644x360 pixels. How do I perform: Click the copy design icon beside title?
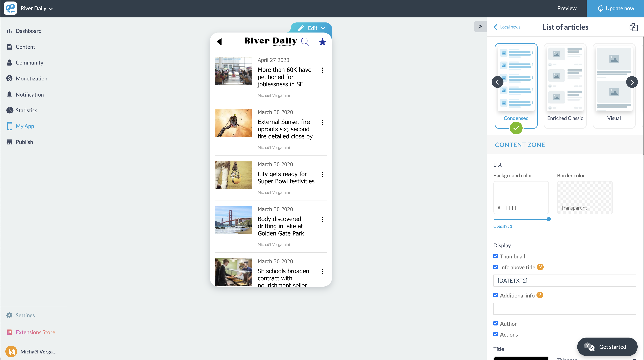[633, 27]
